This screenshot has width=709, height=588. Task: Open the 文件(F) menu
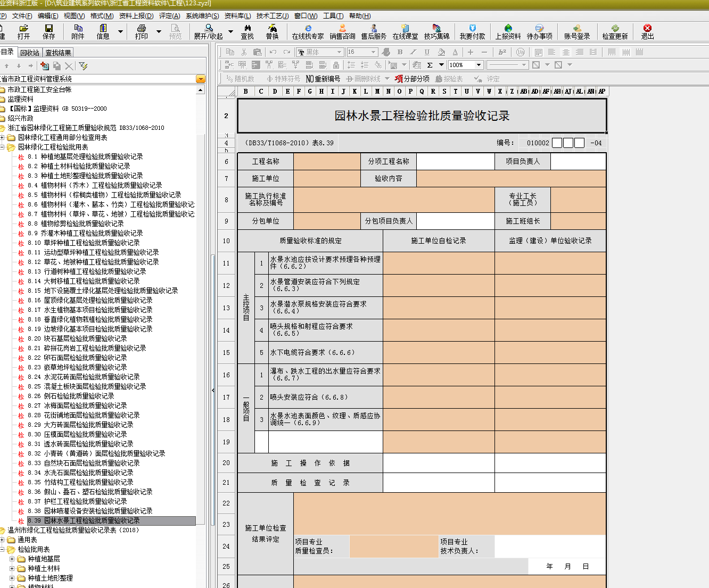pyautogui.click(x=22, y=16)
